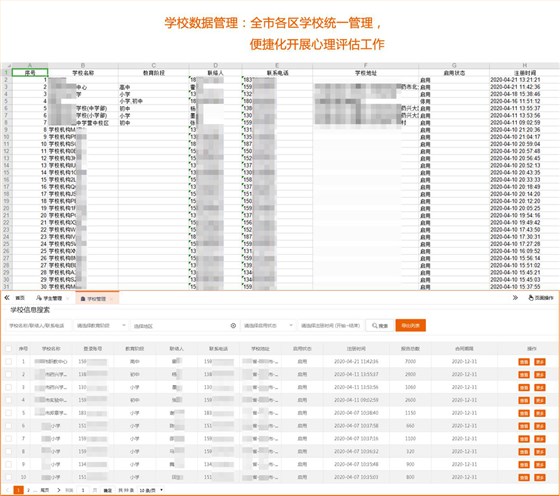Advance tabs with double right arrow icon

pyautogui.click(x=515, y=297)
